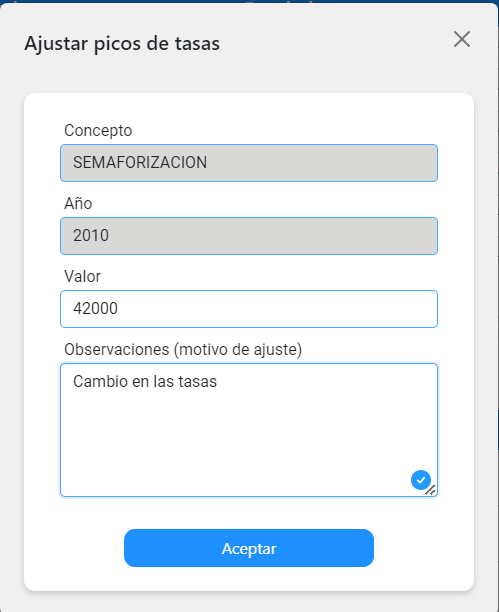The height and width of the screenshot is (612, 499).
Task: Place cursor in the text Cambio en las tasas
Action: point(145,381)
